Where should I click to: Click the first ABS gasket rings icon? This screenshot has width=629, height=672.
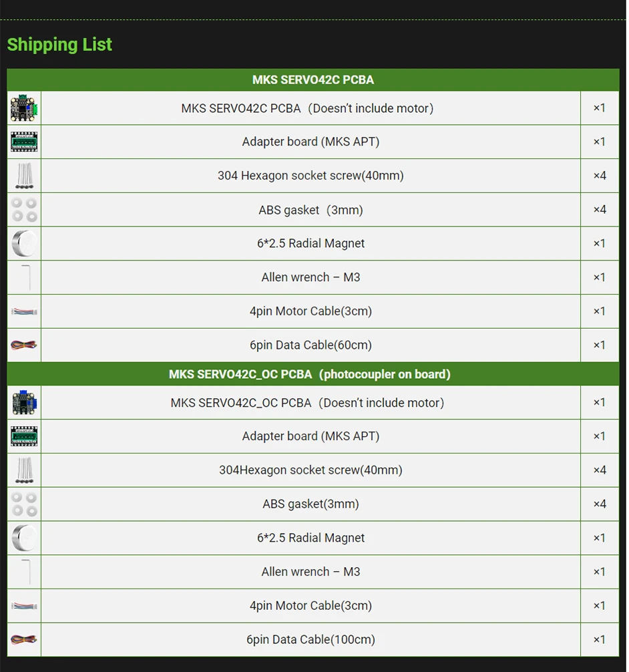point(24,210)
